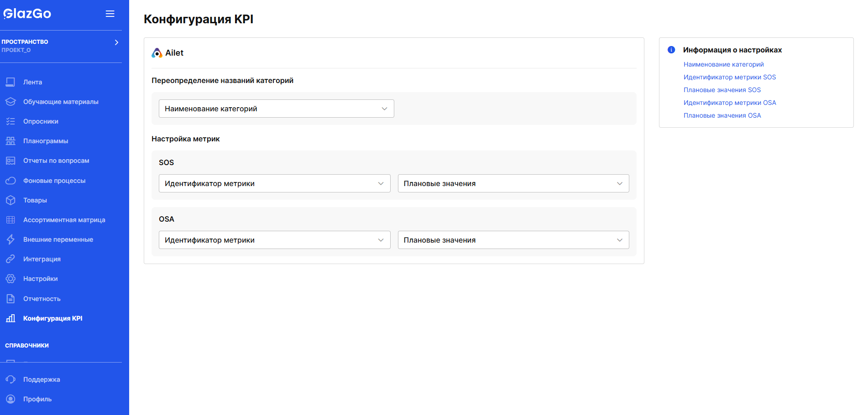Viewport: 868px width, 415px height.
Task: Open OSA Идентификатор метрики dropdown
Action: [274, 240]
